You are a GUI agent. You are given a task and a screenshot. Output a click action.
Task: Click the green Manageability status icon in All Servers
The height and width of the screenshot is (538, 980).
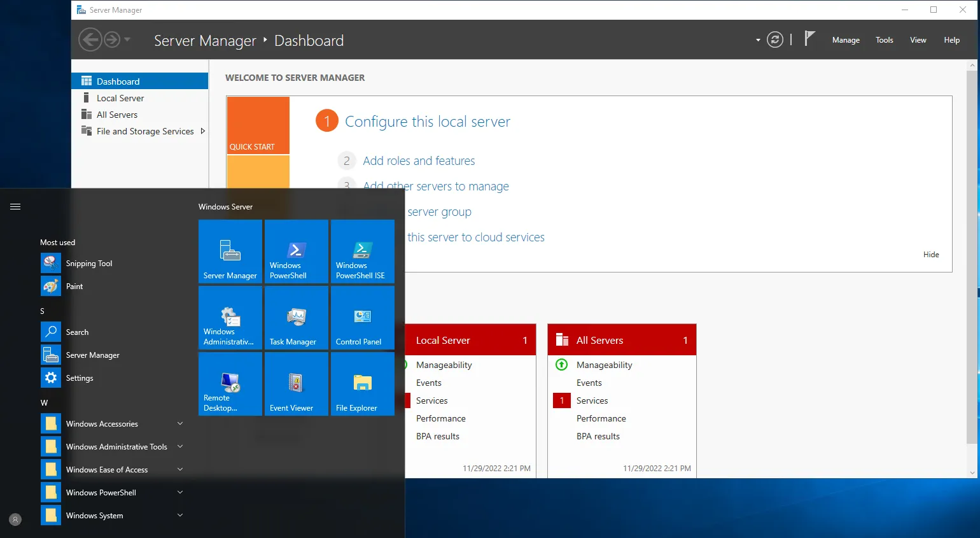pyautogui.click(x=561, y=365)
